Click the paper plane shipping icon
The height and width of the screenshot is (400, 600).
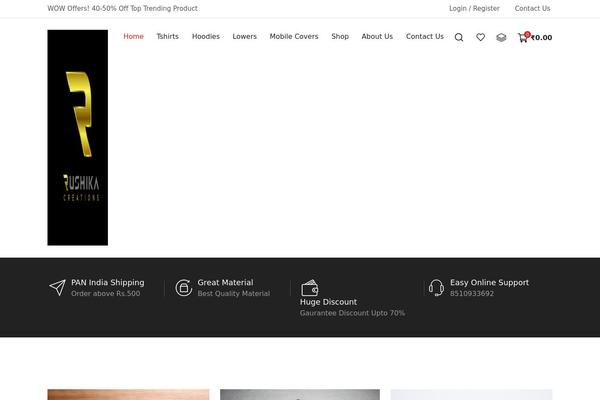click(57, 287)
